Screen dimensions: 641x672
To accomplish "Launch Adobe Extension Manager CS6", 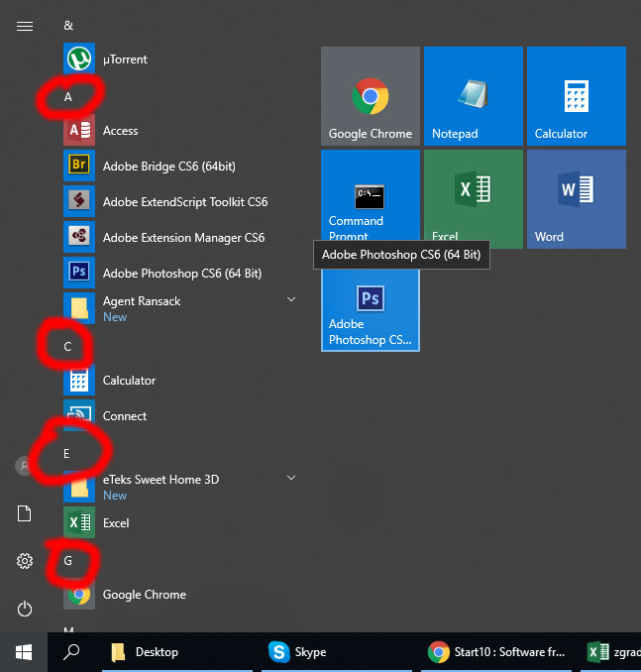I will pyautogui.click(x=180, y=238).
